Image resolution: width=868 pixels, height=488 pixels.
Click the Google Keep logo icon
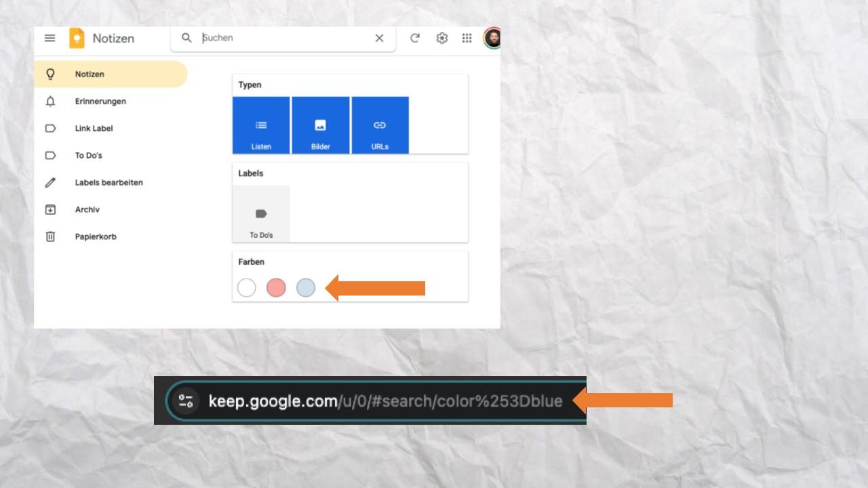(77, 38)
